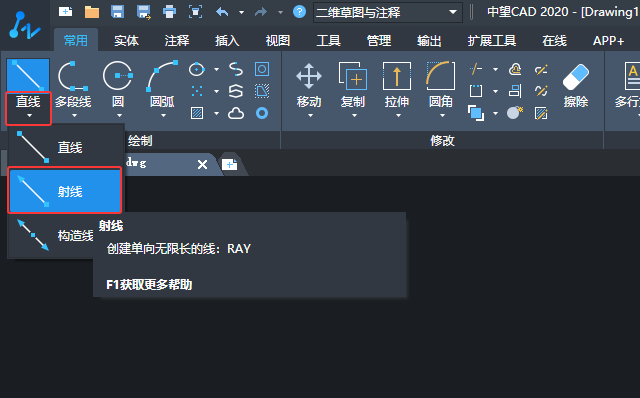
Task: Add a new drawing tab with plus icon
Action: [x=230, y=165]
